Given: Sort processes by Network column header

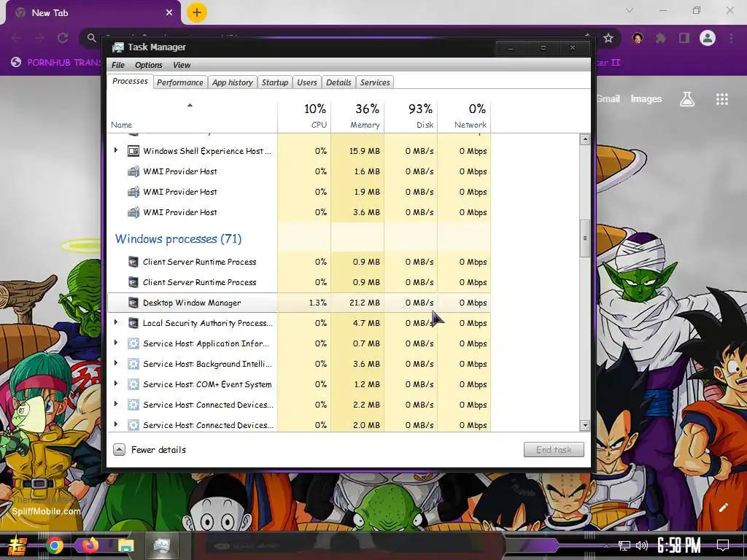Looking at the screenshot, I should [x=465, y=116].
